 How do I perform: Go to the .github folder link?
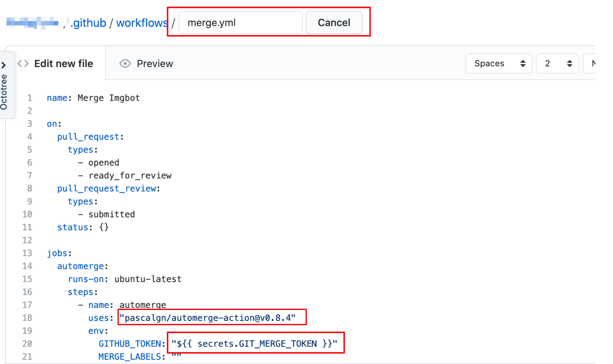coord(88,23)
